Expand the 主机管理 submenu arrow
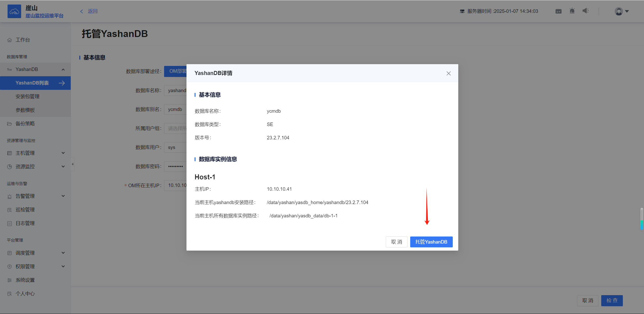 tap(63, 153)
